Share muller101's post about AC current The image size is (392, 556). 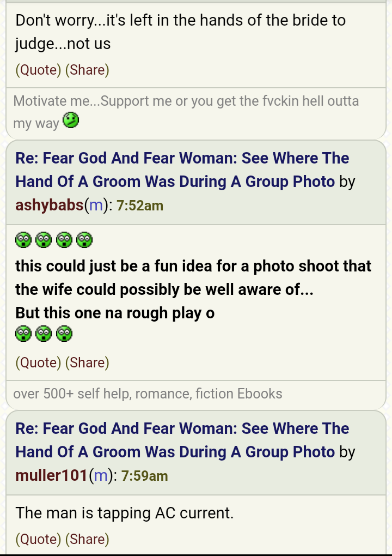(87, 539)
